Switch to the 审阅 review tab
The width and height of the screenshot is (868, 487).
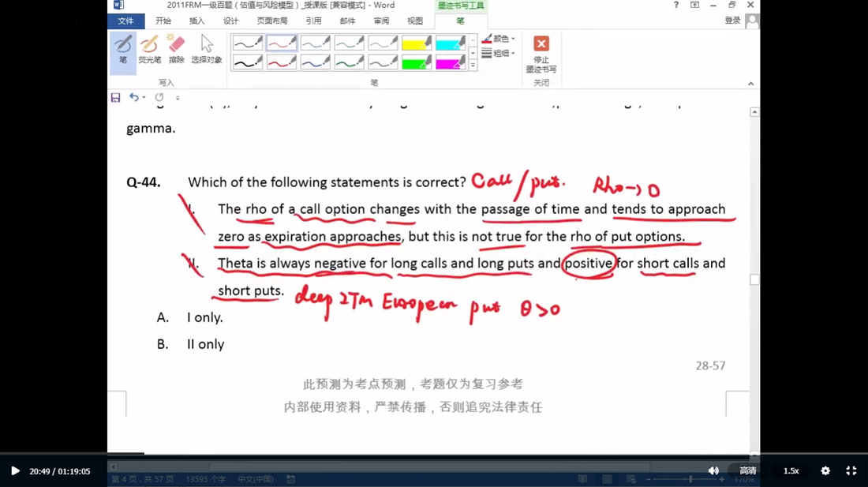tap(381, 21)
